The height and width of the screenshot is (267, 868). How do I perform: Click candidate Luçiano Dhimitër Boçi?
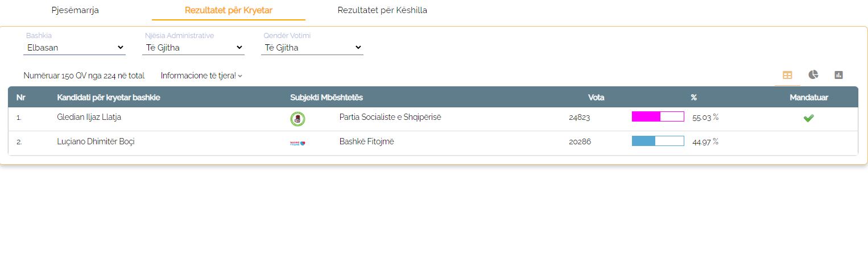[96, 141]
